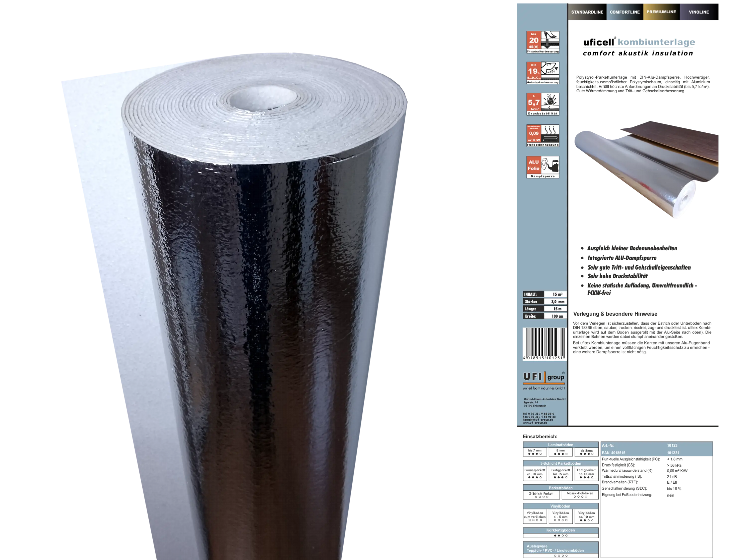The image size is (747, 560).
Task: Click the EAN barcode image
Action: coord(544,344)
